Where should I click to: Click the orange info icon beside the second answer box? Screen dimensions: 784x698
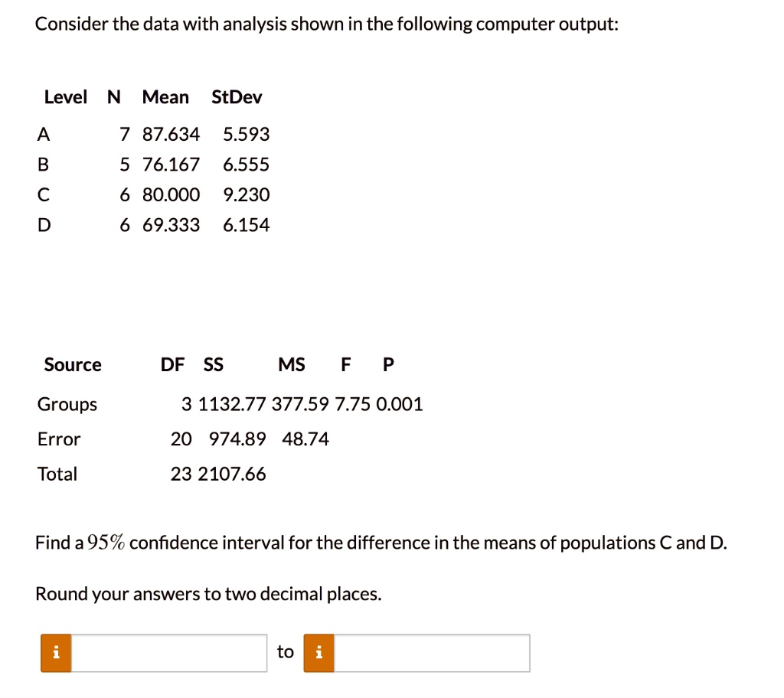[318, 653]
